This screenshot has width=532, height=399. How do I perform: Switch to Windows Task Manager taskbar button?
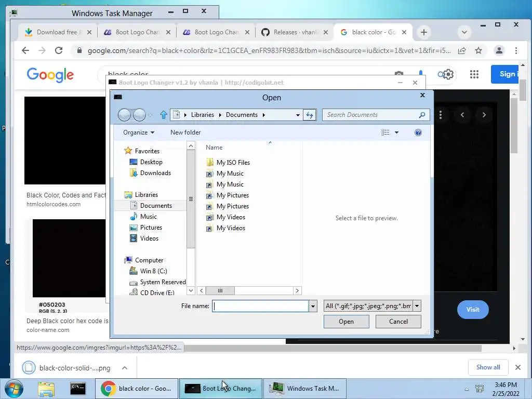(305, 389)
